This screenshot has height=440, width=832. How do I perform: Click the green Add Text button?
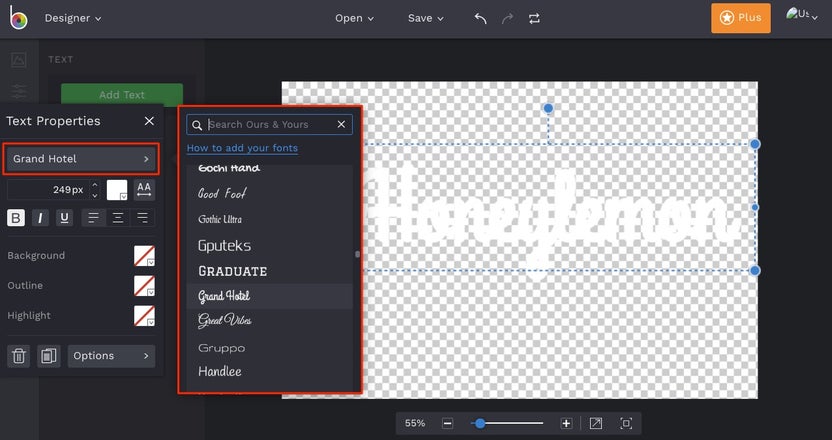[122, 94]
